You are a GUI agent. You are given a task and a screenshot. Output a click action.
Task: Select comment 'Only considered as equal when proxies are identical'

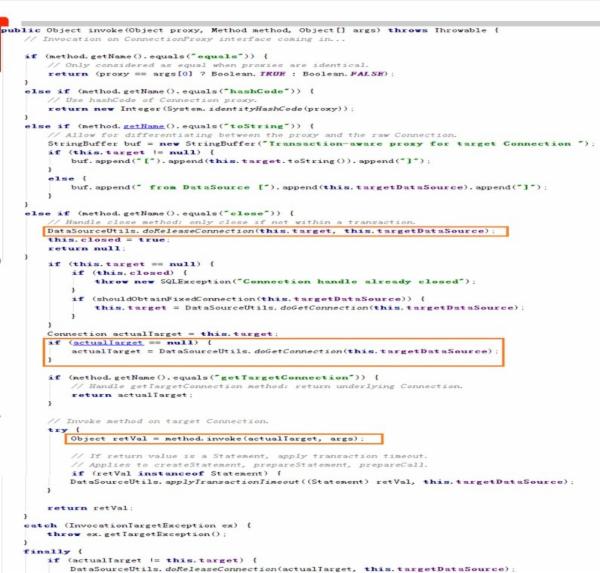click(208, 65)
